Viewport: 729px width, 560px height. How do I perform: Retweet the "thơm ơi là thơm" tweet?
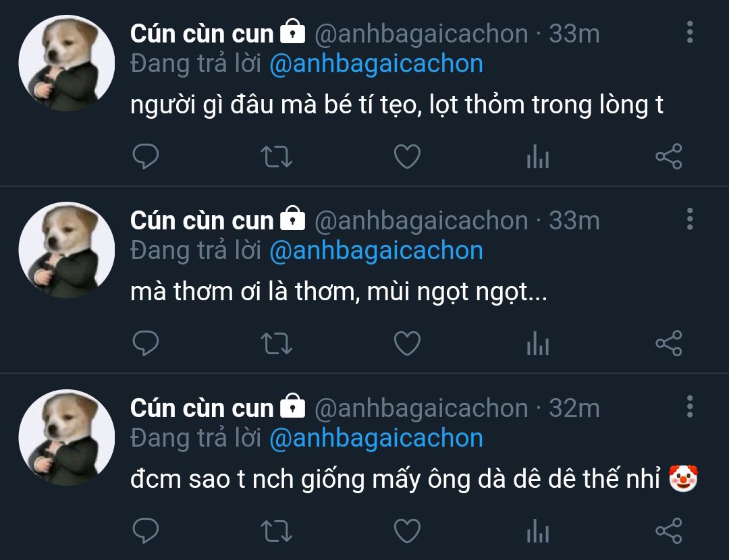(x=276, y=344)
